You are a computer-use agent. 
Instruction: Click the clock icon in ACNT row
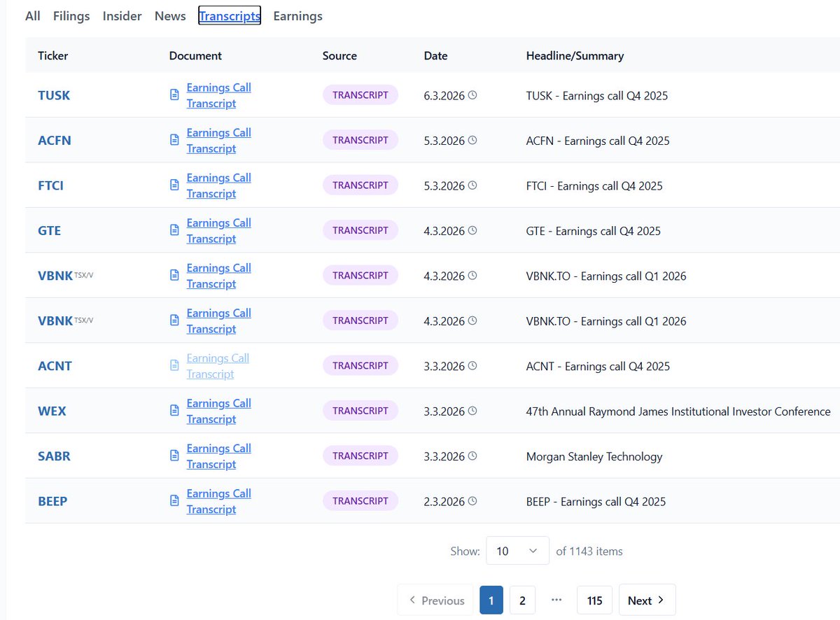tap(472, 366)
